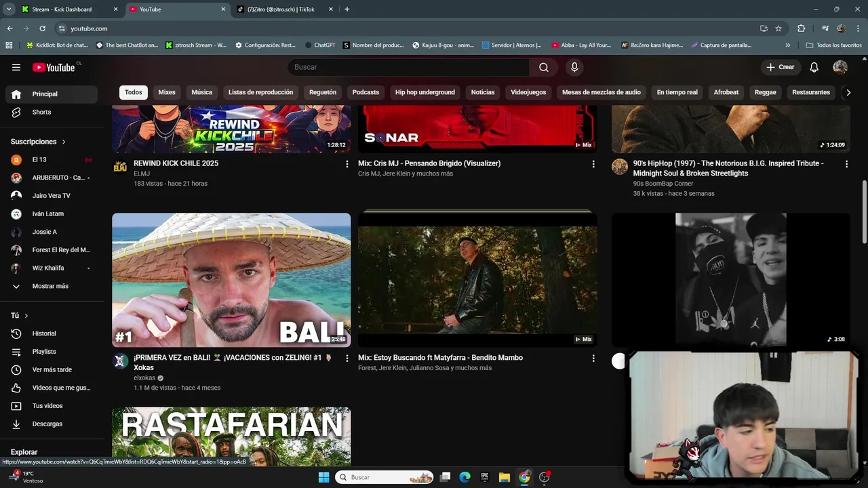Viewport: 868px width, 488px height.
Task: Open ChatGPT bookmark
Action: tap(319, 45)
